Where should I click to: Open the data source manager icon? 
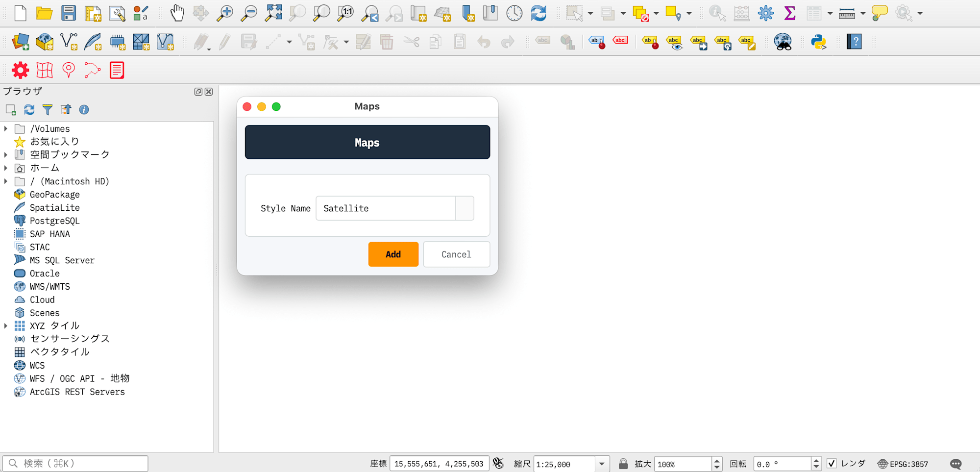point(21,42)
